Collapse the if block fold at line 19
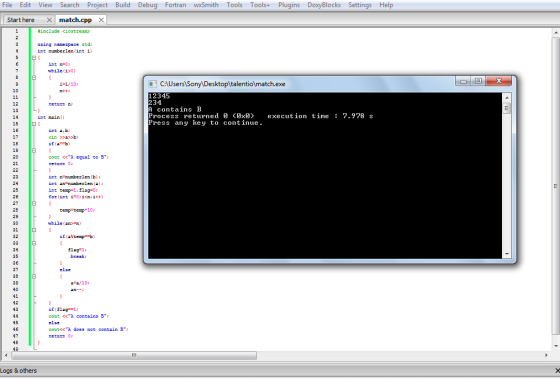The height and width of the screenshot is (380, 560). (x=34, y=150)
